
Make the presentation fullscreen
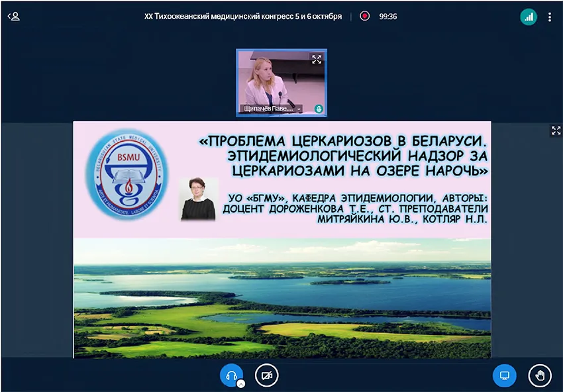tap(556, 130)
